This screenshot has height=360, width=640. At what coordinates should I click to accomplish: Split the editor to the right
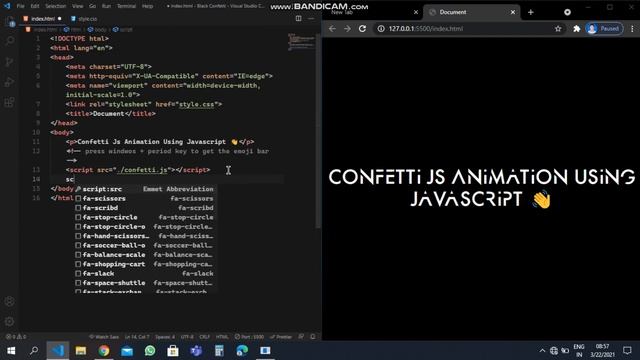(299, 18)
